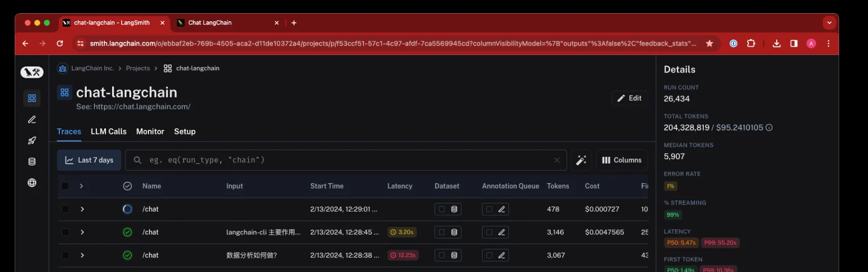Sort by the Latency column header
This screenshot has width=868, height=272.
(400, 186)
